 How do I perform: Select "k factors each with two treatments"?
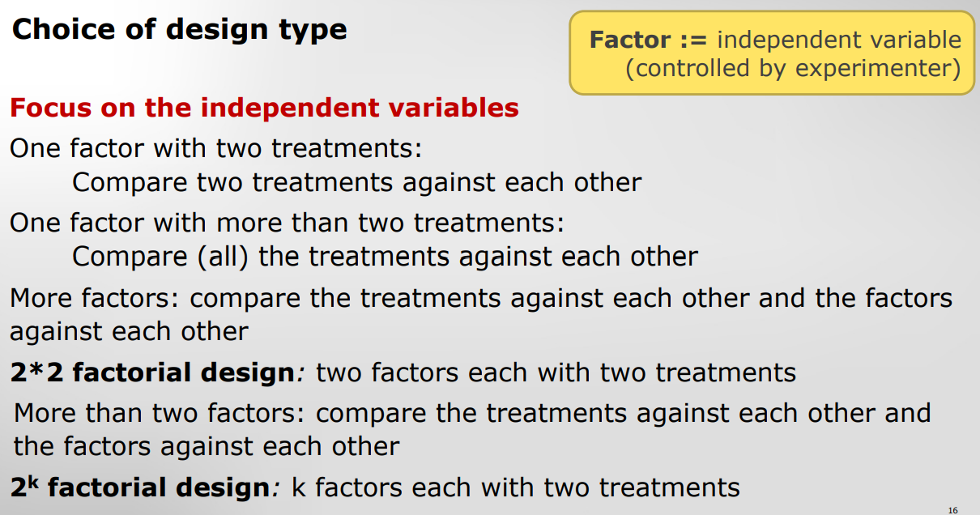515,487
